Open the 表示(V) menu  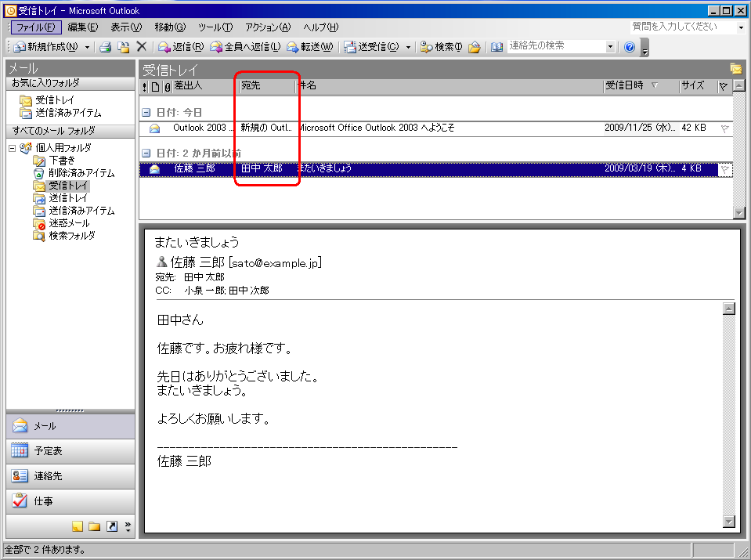[x=126, y=27]
